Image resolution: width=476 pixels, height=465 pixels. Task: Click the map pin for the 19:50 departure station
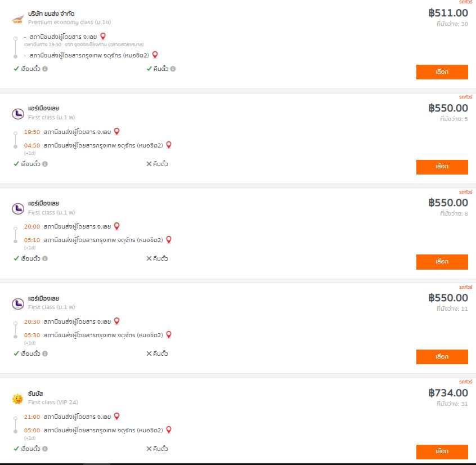coord(116,132)
